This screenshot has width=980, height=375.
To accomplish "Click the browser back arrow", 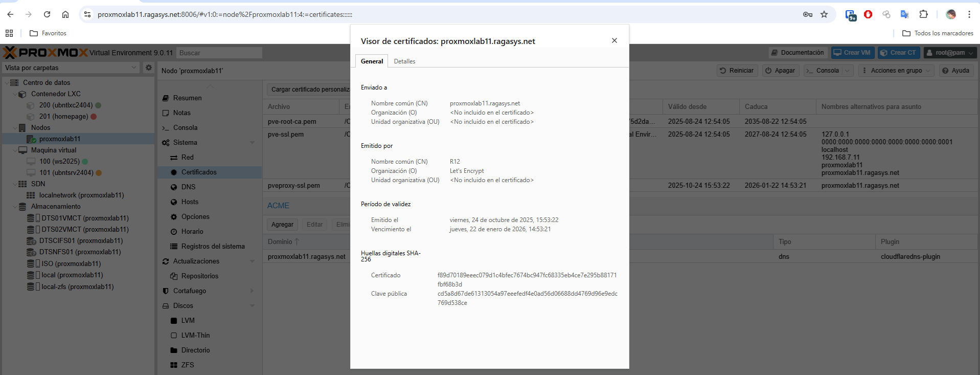I will coord(10,14).
